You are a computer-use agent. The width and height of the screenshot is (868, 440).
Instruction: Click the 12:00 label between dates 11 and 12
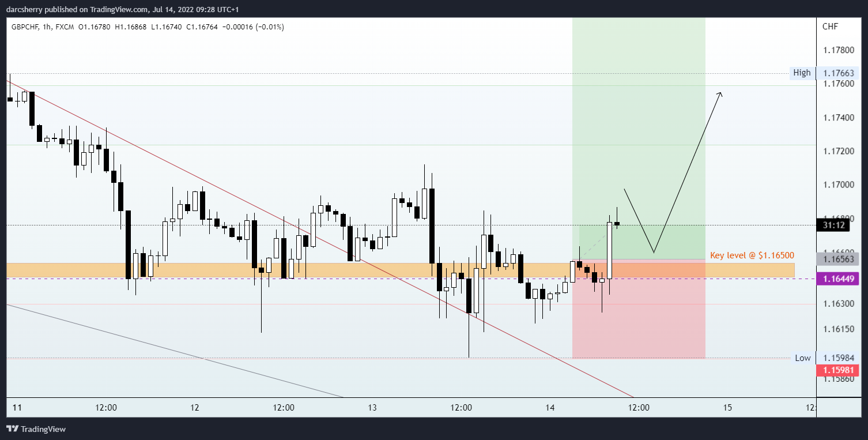[106, 408]
